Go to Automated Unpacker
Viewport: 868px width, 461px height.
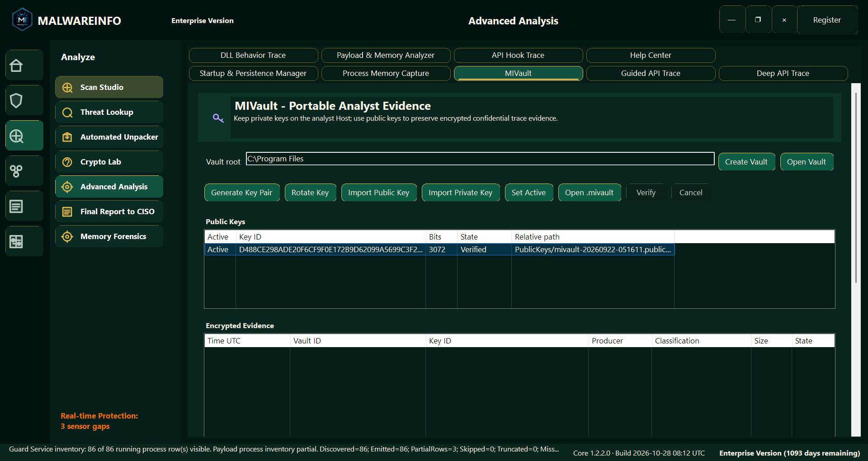109,137
